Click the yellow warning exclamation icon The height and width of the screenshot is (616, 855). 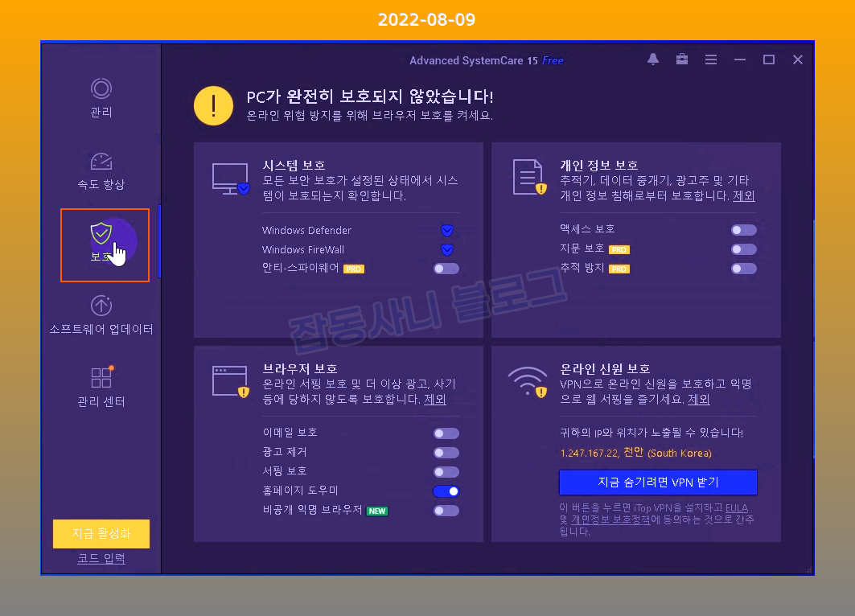click(x=213, y=106)
